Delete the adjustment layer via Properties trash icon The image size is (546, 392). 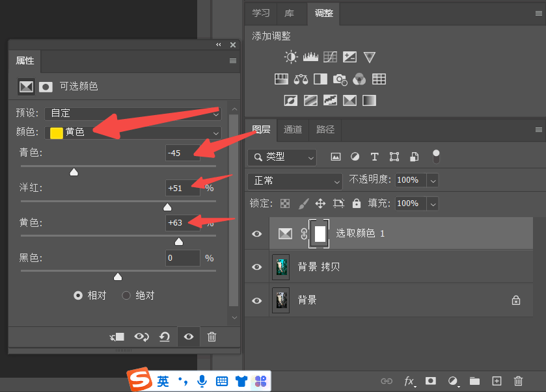pos(212,337)
